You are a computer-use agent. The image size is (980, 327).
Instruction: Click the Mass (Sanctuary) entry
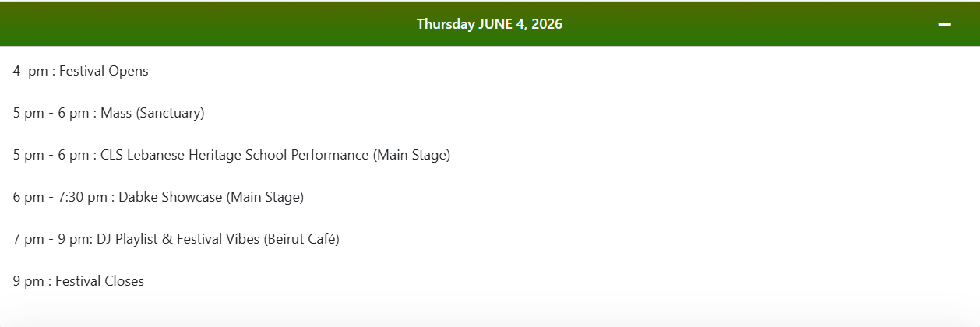pos(108,113)
